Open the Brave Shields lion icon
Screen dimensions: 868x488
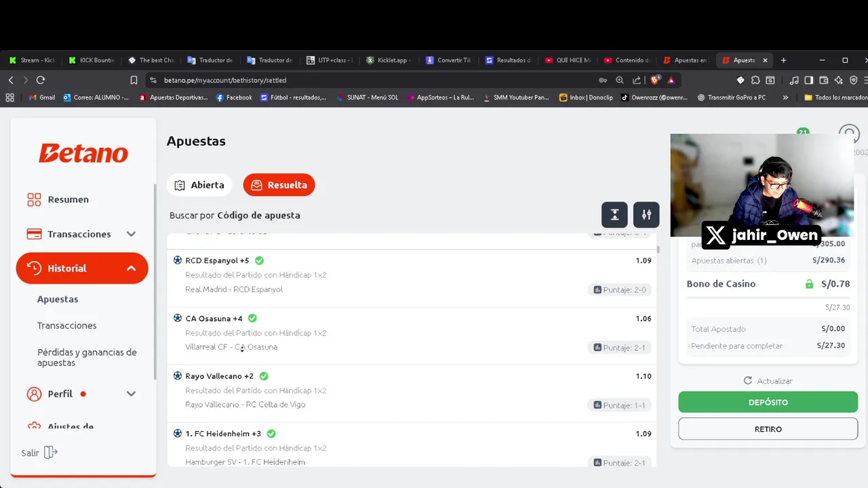[x=654, y=80]
